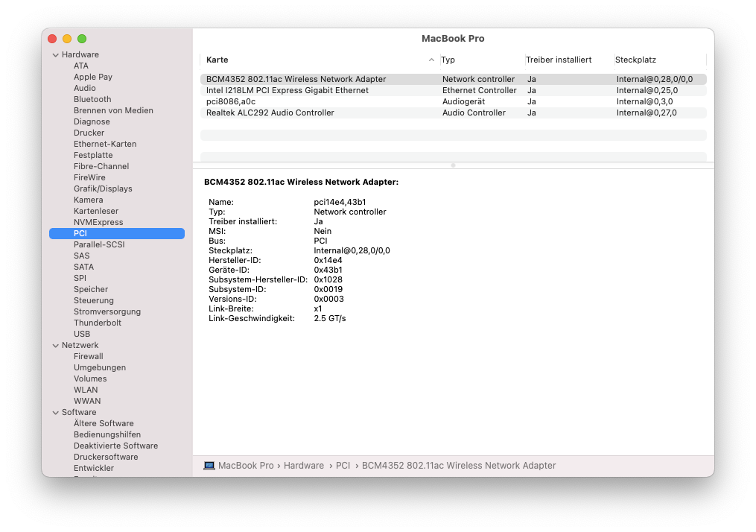Click Hardware in the path bar
Image resolution: width=756 pixels, height=532 pixels.
304,466
